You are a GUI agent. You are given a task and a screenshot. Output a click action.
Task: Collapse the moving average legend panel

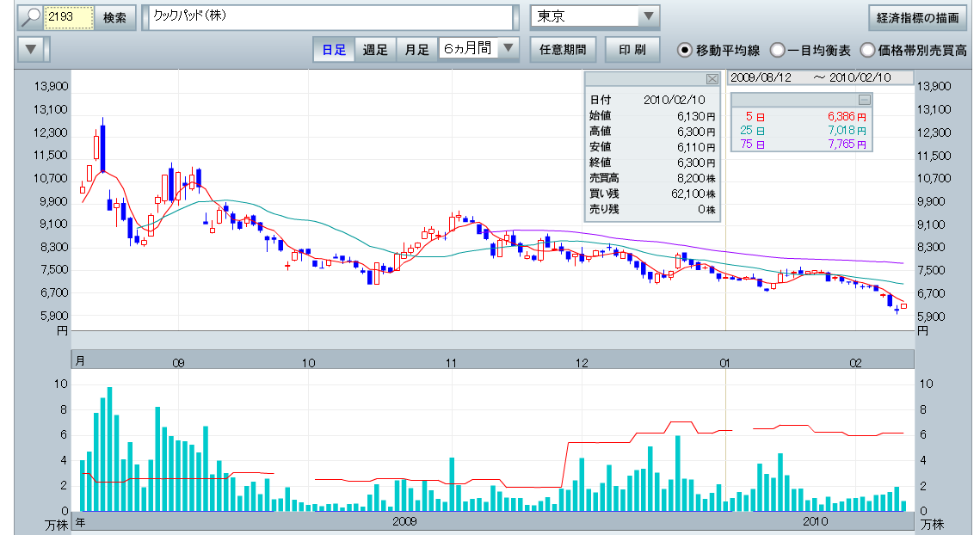click(865, 99)
